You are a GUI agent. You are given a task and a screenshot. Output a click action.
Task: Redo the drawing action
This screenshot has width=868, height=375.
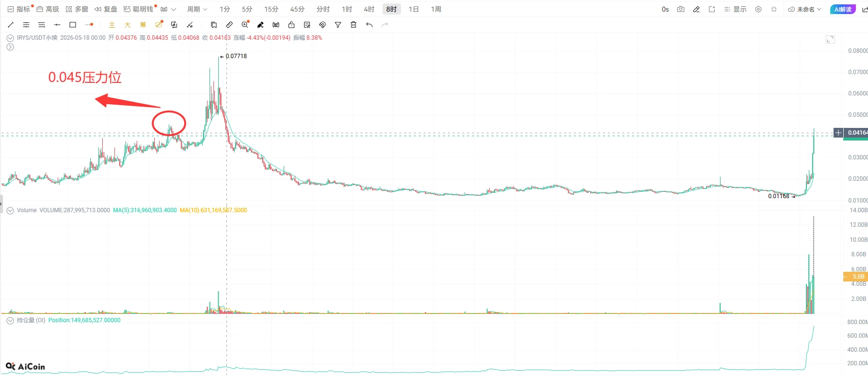click(x=385, y=25)
